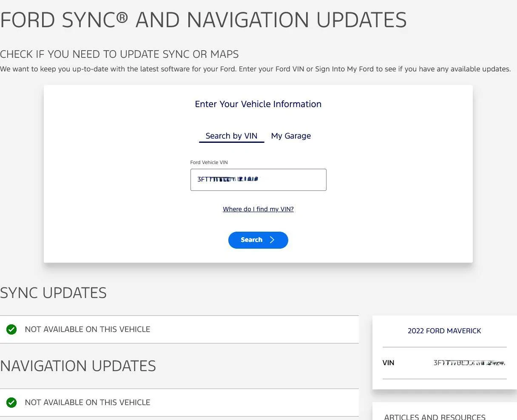
Task: Click green checkmark icon under Navigation Updates
Action: pos(11,403)
